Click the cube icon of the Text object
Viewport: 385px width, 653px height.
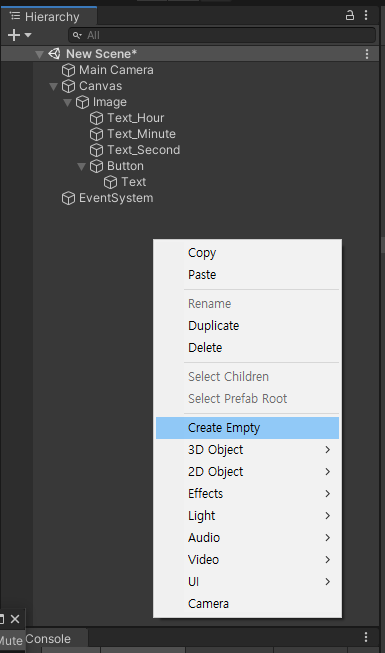coord(110,182)
